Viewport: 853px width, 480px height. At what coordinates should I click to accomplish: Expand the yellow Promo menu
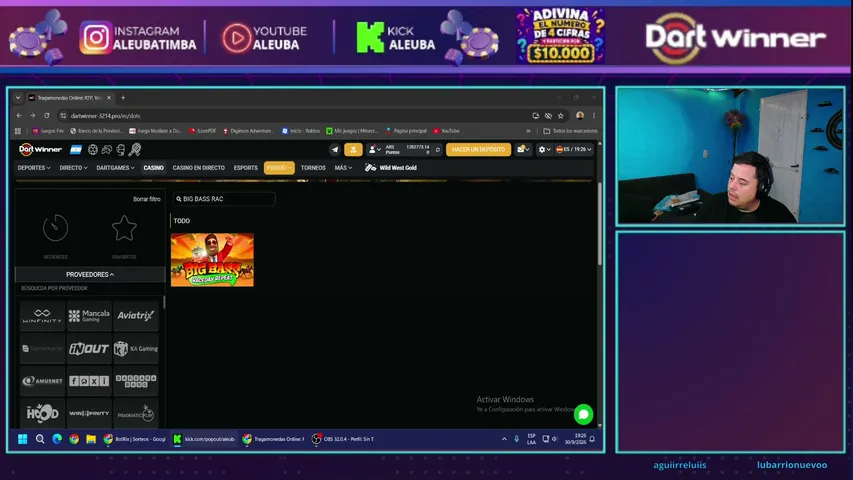279,168
